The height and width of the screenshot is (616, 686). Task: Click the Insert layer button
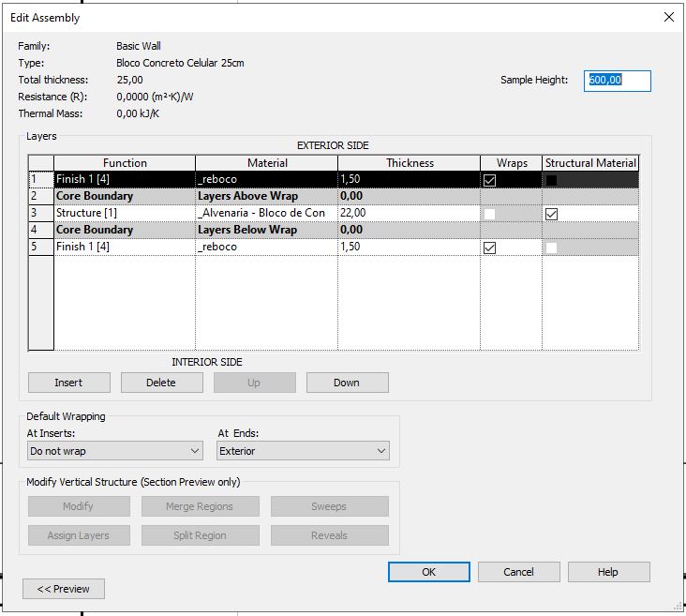click(69, 383)
